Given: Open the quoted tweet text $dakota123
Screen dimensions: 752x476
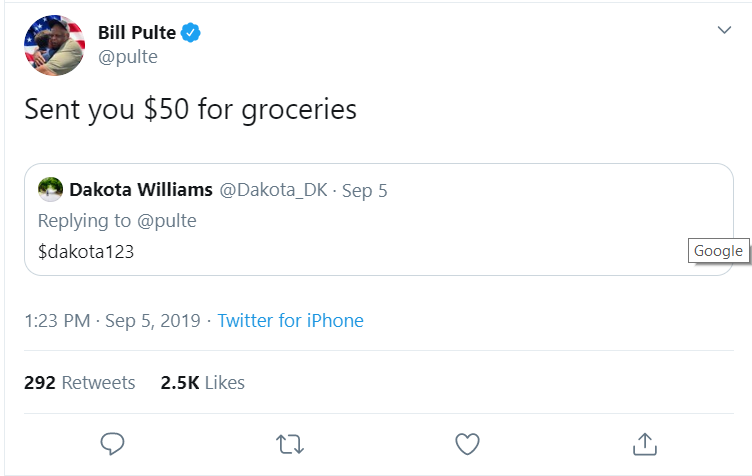Looking at the screenshot, I should (86, 253).
